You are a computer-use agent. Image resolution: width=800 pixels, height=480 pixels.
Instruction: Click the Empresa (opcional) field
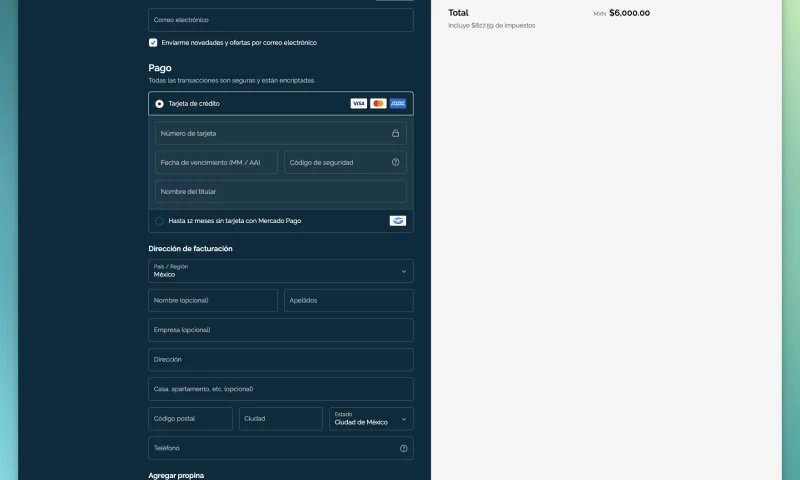tap(281, 330)
